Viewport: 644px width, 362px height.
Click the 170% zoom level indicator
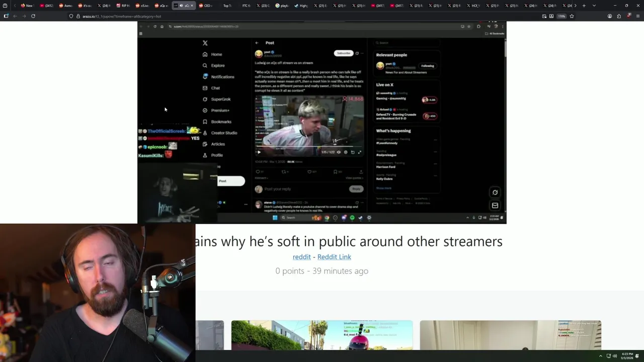[x=561, y=16]
